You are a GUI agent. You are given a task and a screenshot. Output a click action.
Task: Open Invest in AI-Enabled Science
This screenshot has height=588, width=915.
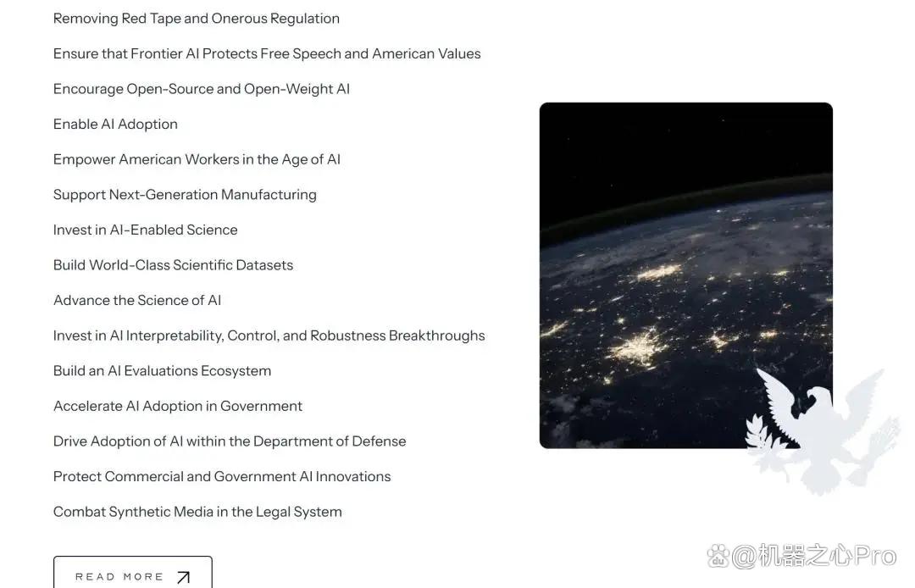(x=146, y=230)
